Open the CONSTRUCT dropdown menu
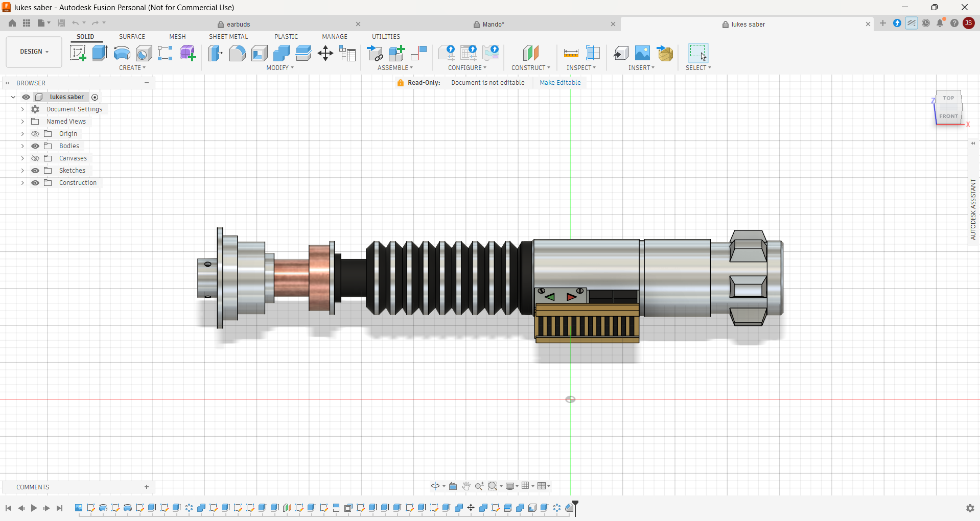Image resolution: width=980 pixels, height=521 pixels. [531, 68]
